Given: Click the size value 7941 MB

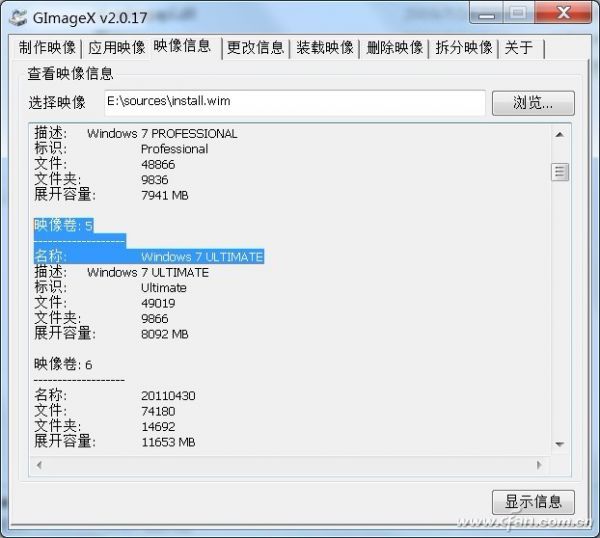Looking at the screenshot, I should pyautogui.click(x=165, y=195).
